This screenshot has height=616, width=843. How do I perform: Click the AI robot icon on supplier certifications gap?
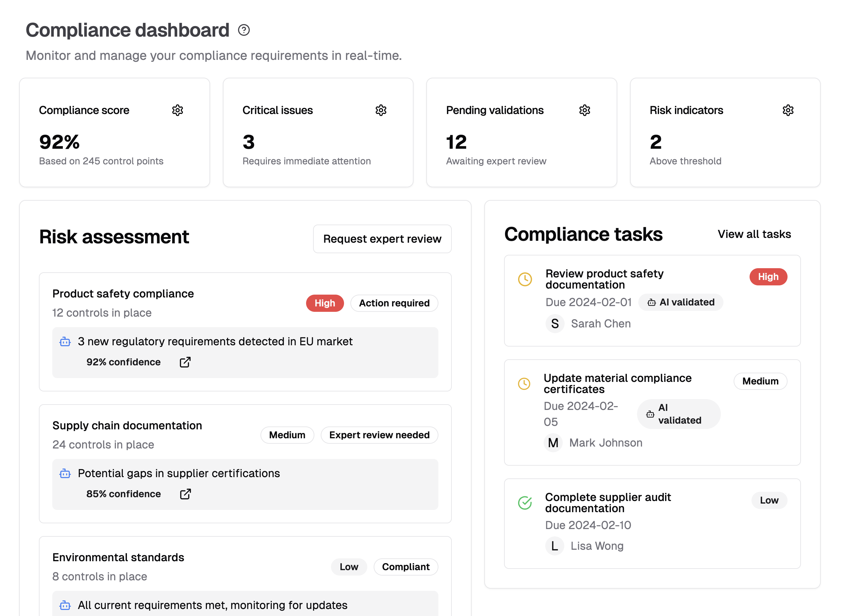point(65,473)
